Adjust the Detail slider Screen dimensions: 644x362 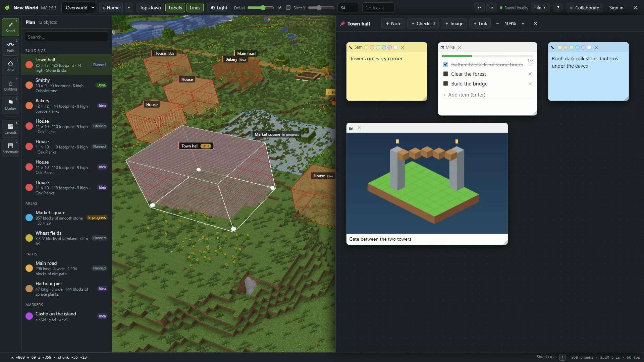coord(261,8)
